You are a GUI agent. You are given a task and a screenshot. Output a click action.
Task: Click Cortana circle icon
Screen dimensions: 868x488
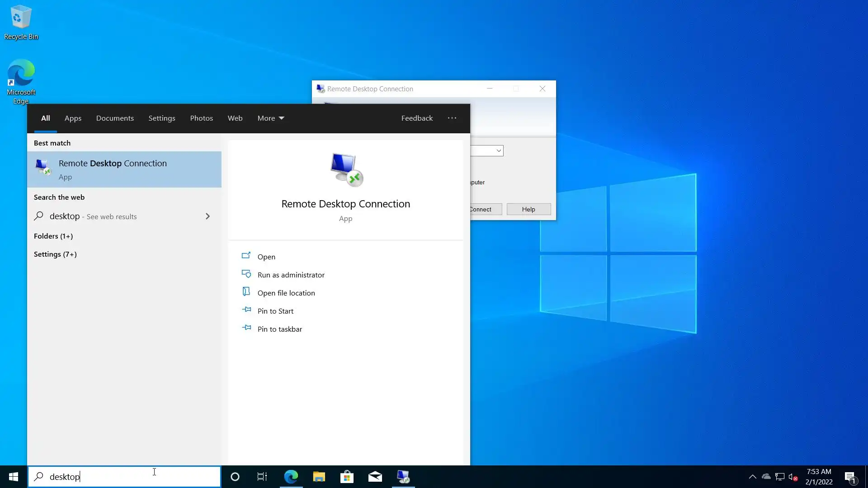[x=235, y=477]
